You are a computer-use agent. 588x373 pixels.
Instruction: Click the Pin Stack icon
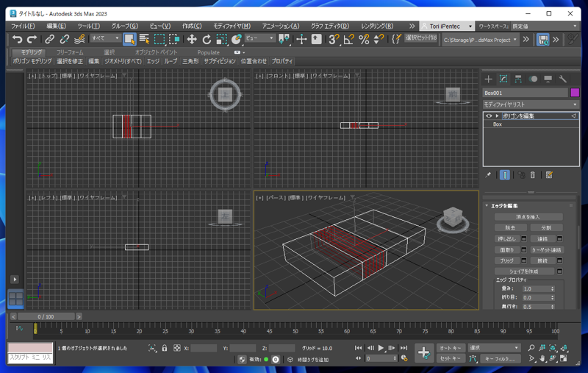(488, 175)
